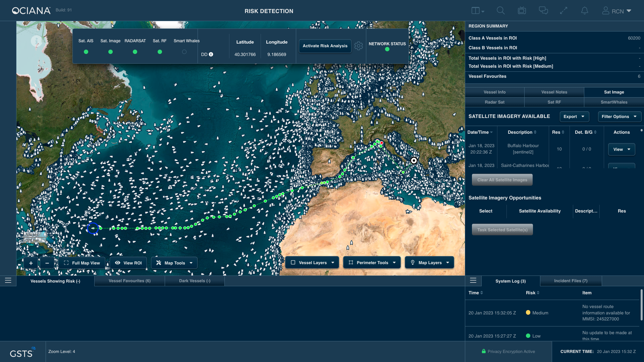Toggle the Sat. RF status indicator

160,52
